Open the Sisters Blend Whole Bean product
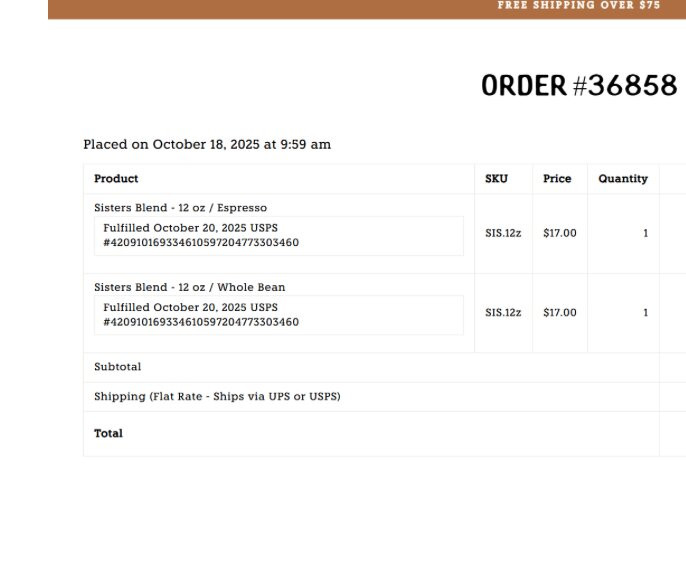Viewport: 686px width, 574px height. tap(189, 287)
